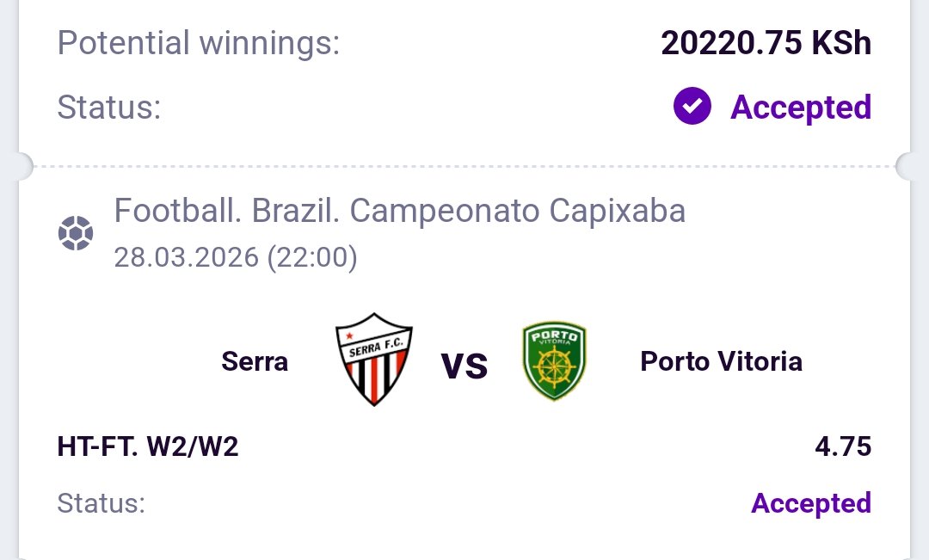Click the Potential winnings label

(x=199, y=43)
